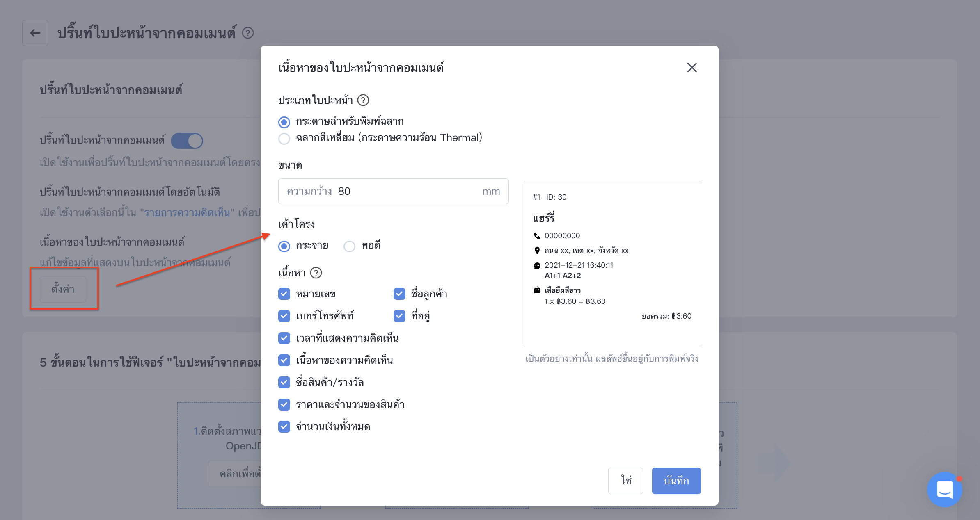Open help icon next to page title
The image size is (980, 520).
248,33
